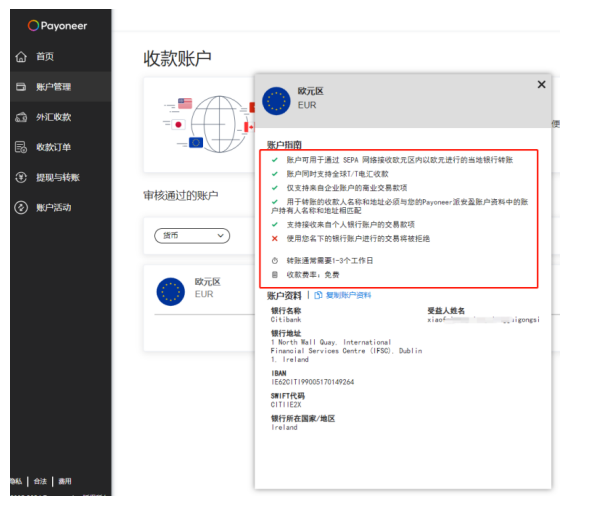Click the chevron in the 货币 dropdown
The width and height of the screenshot is (589, 506).
220,236
